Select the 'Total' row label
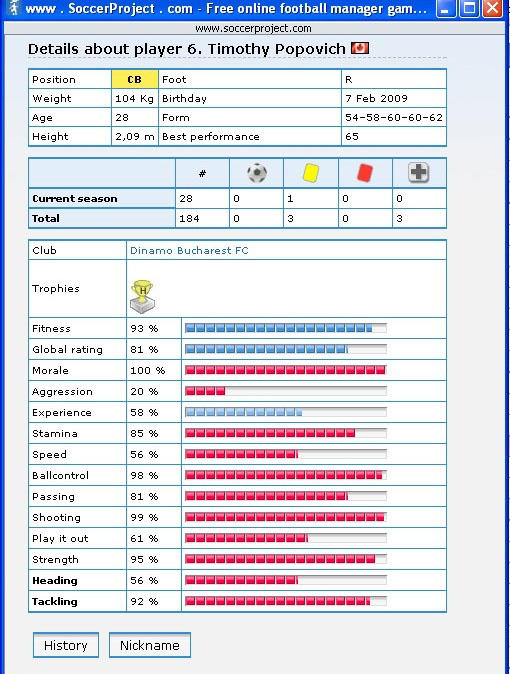Screen dimensions: 510x674 [46, 218]
